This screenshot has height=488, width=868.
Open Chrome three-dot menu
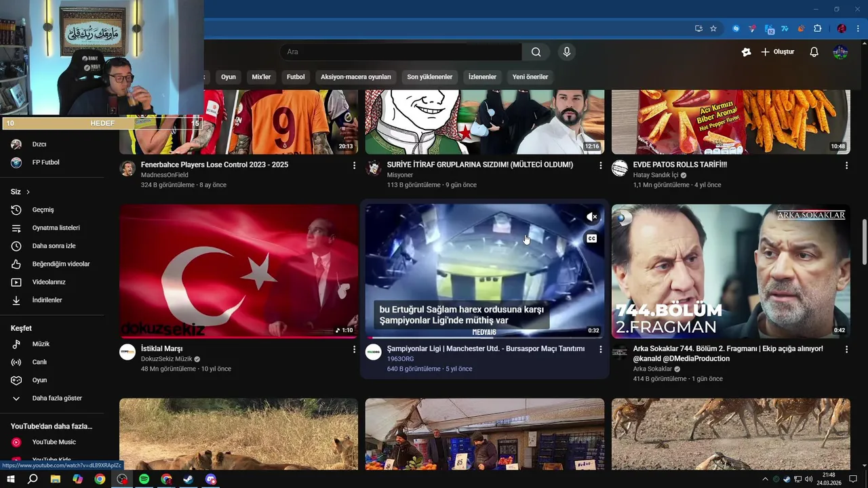click(859, 28)
